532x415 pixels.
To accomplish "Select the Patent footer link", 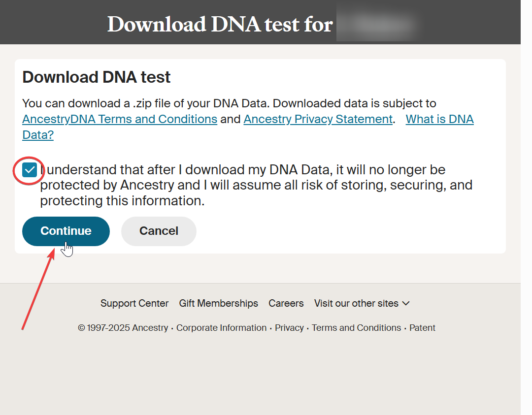I will click(x=422, y=328).
